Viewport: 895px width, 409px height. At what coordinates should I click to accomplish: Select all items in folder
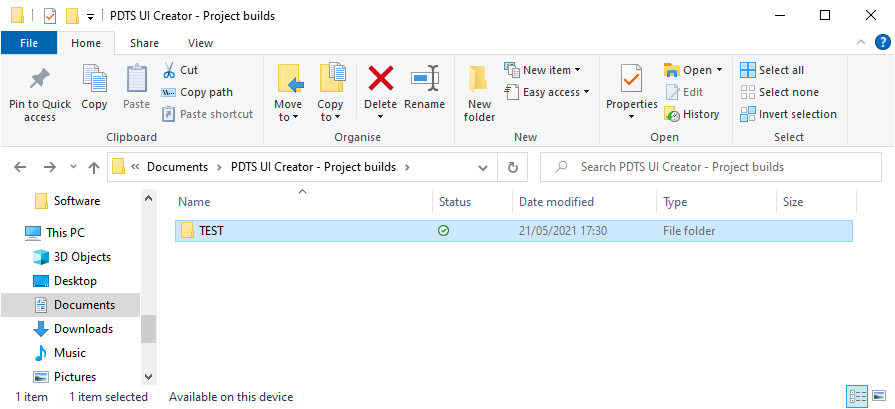[772, 70]
